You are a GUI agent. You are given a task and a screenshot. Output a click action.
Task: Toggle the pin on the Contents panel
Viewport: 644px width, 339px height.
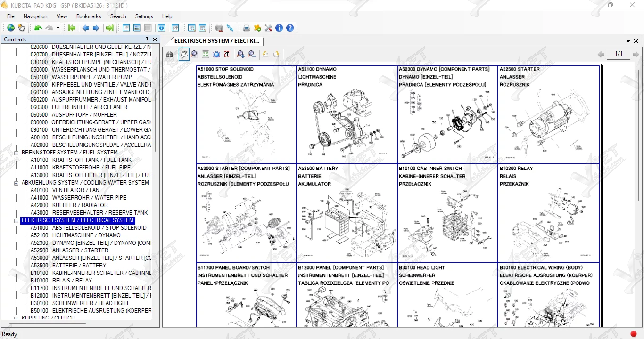(147, 40)
